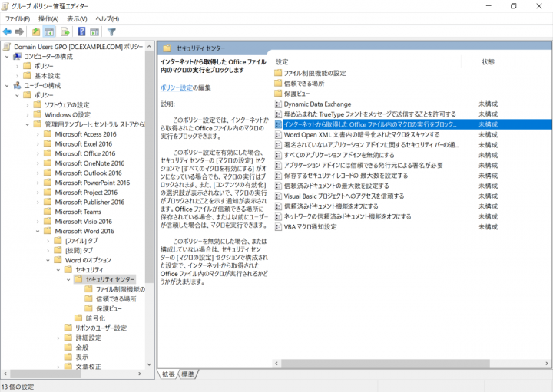Image resolution: width=553 pixels, height=392 pixels.
Task: Expand the Microsoft Outlook 2016 node
Action: point(38,173)
